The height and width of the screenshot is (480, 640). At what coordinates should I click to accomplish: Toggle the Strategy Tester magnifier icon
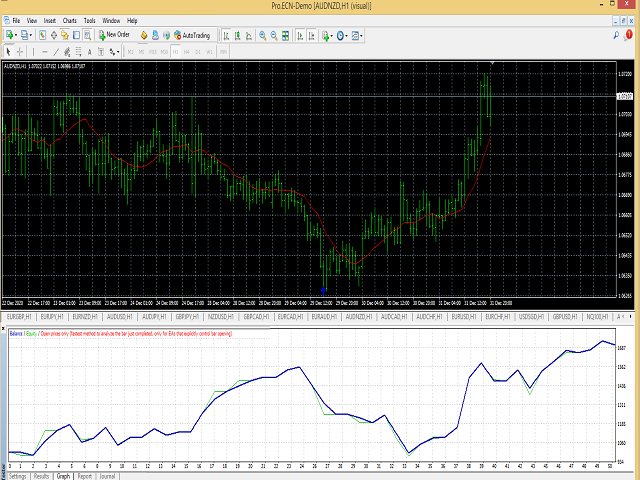pos(87,36)
